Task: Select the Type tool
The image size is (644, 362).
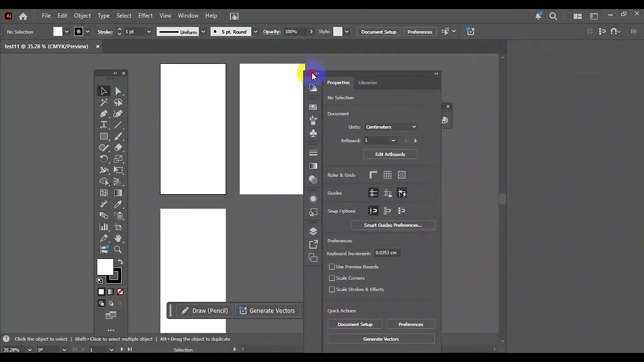Action: tap(104, 125)
